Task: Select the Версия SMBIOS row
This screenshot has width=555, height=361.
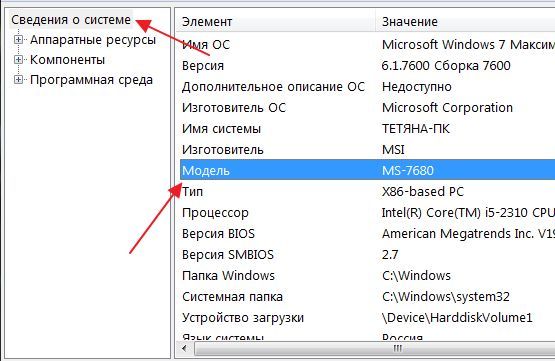Action: pyautogui.click(x=367, y=254)
